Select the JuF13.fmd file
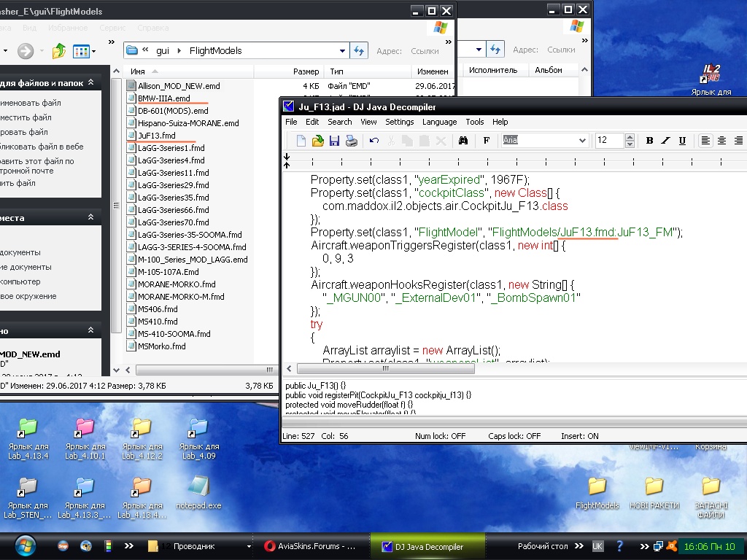This screenshot has width=747, height=560. [x=156, y=136]
